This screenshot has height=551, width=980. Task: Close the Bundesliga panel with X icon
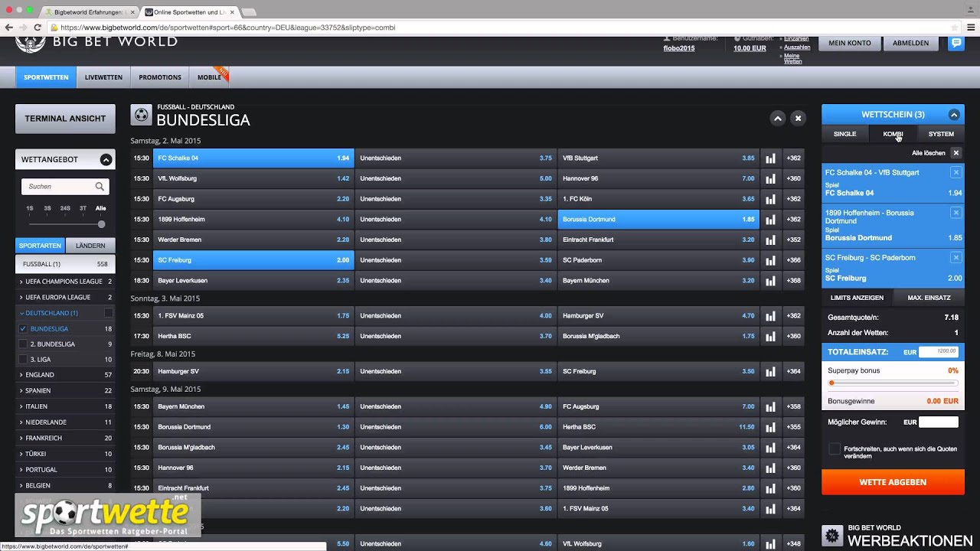[x=798, y=118]
